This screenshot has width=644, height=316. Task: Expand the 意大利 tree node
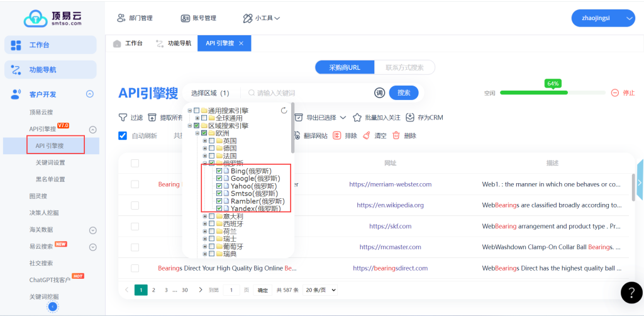click(x=204, y=217)
